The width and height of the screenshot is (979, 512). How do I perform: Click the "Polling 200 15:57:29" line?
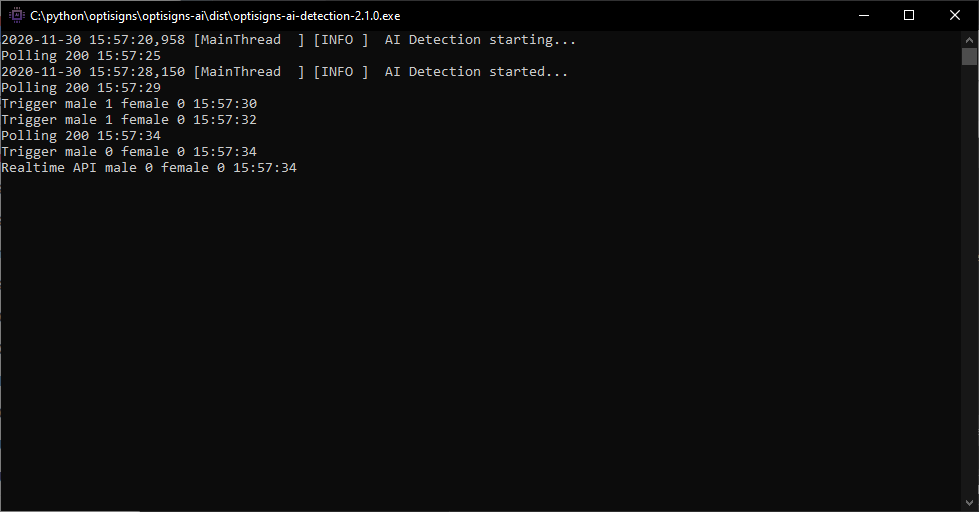[81, 88]
